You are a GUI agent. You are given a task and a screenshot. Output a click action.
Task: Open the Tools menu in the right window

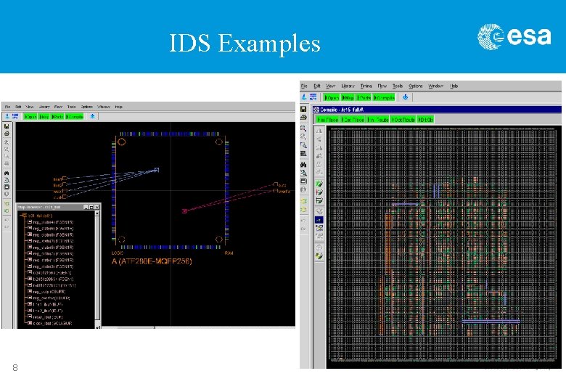pos(398,86)
